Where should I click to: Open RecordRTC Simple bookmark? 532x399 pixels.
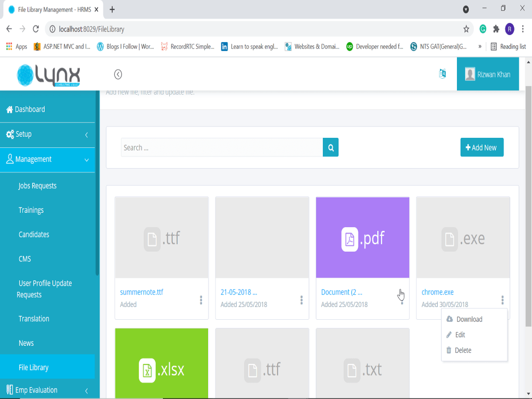click(188, 46)
